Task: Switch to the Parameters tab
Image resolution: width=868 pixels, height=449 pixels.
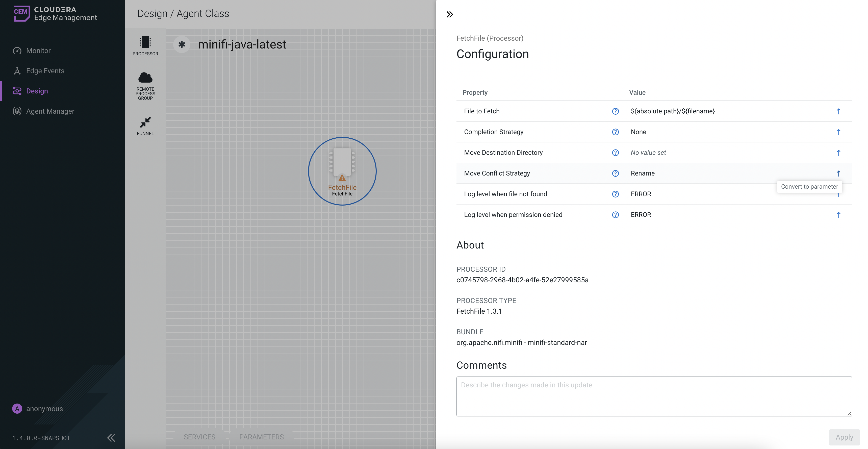Action: pyautogui.click(x=261, y=437)
